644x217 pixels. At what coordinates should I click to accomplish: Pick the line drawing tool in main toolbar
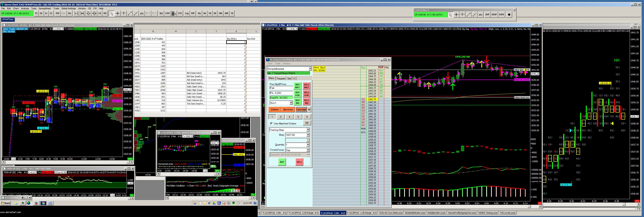click(x=130, y=13)
